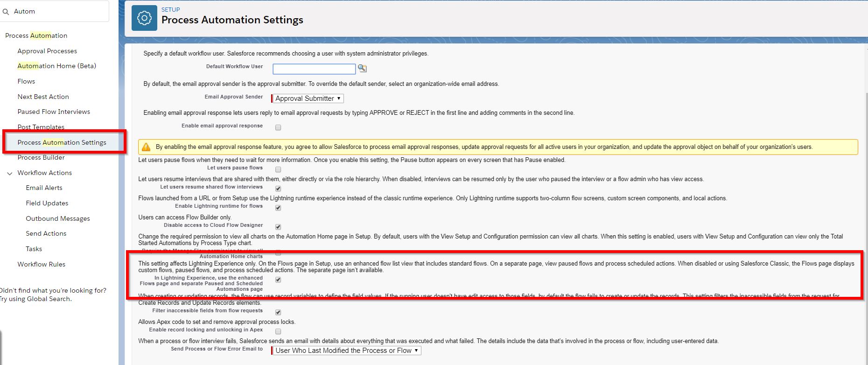Open Send Process or Flow Error Email dropdown
The width and height of the screenshot is (868, 365).
[x=347, y=351]
